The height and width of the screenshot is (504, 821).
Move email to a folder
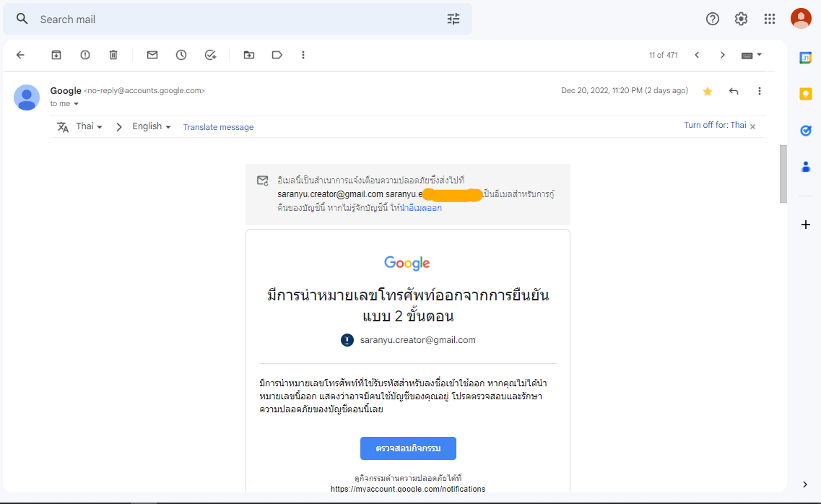click(249, 55)
